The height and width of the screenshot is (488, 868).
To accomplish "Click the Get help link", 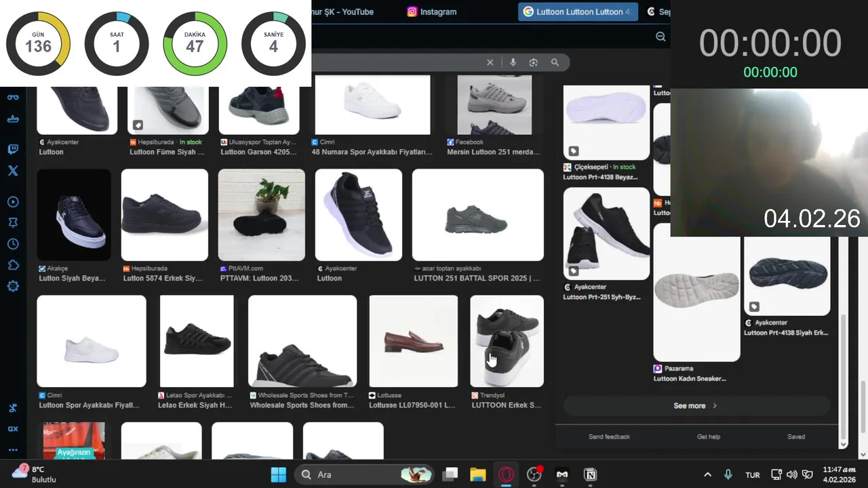I will point(709,436).
